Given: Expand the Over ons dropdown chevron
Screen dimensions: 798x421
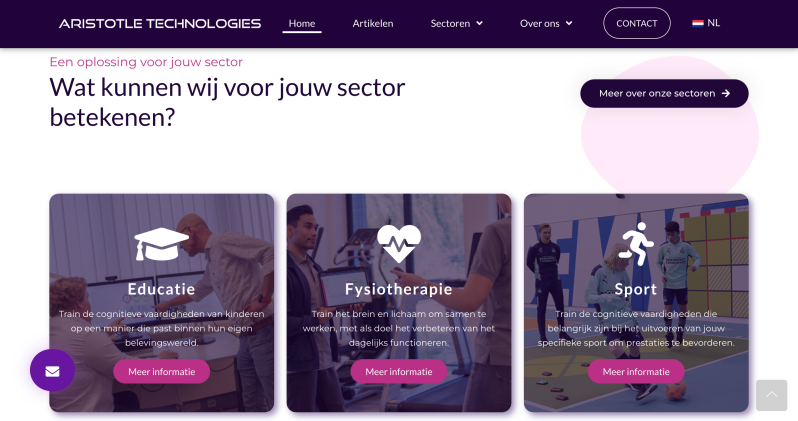Looking at the screenshot, I should click(x=569, y=23).
